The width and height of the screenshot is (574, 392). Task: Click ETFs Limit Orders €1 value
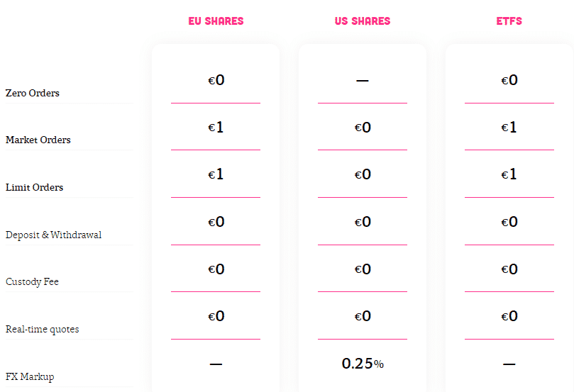[509, 174]
